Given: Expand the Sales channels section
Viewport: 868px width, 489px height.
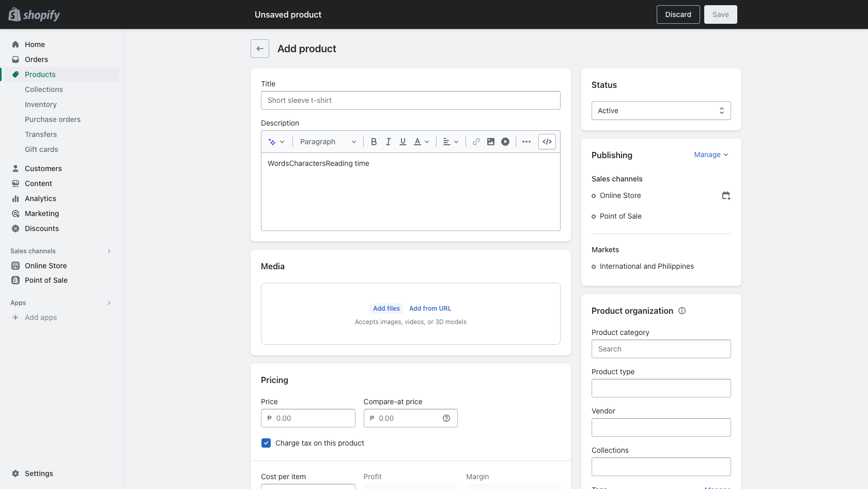Looking at the screenshot, I should click(109, 251).
